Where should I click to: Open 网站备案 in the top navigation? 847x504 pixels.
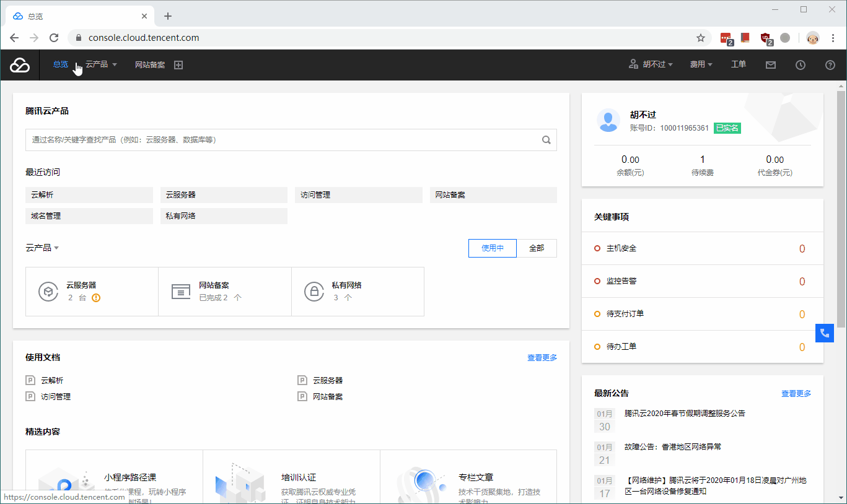coord(150,64)
